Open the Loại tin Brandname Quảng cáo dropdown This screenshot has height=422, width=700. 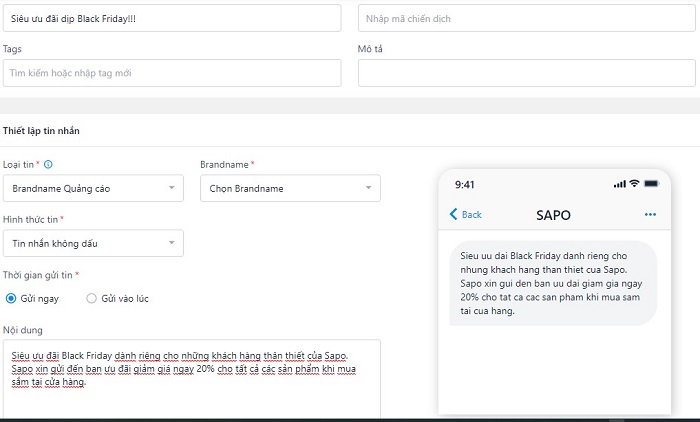93,188
